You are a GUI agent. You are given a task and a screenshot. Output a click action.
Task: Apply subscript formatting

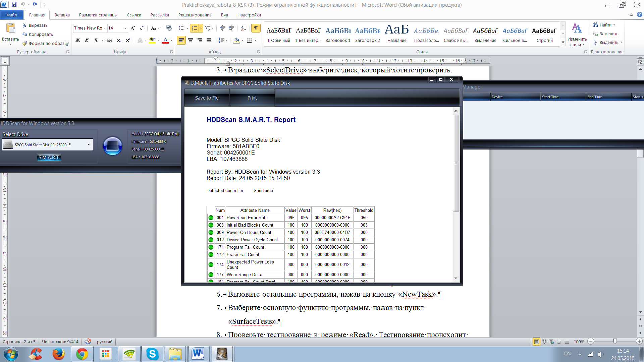pos(119,40)
